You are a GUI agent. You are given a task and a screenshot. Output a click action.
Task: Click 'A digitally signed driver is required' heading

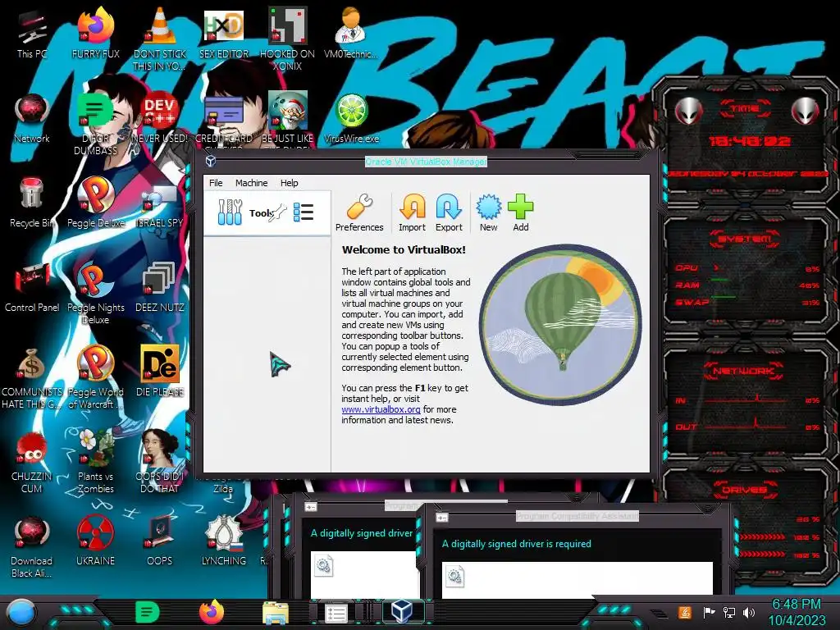coord(517,544)
